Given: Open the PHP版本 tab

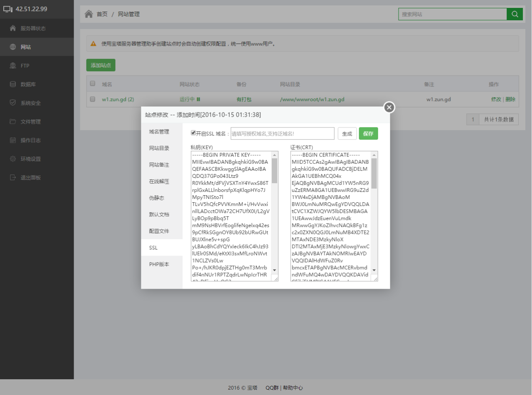Looking at the screenshot, I should [159, 264].
